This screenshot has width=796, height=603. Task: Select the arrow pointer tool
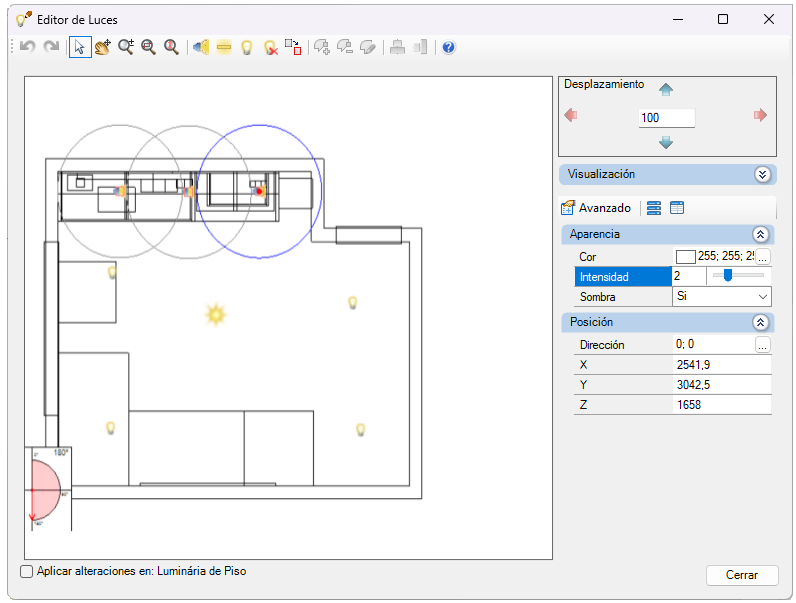click(x=80, y=47)
